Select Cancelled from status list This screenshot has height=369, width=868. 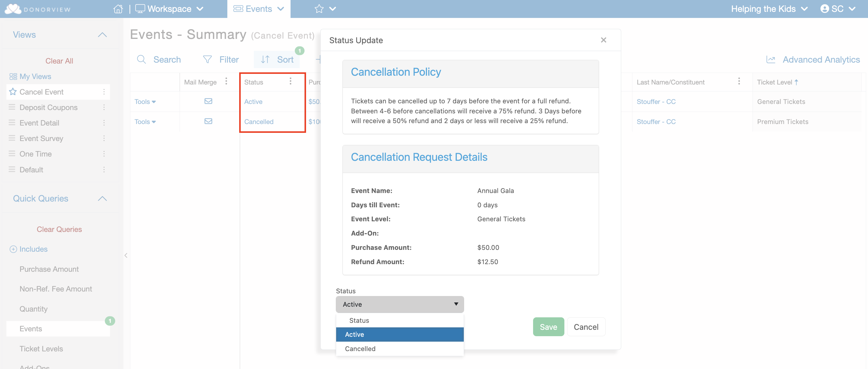coord(360,349)
